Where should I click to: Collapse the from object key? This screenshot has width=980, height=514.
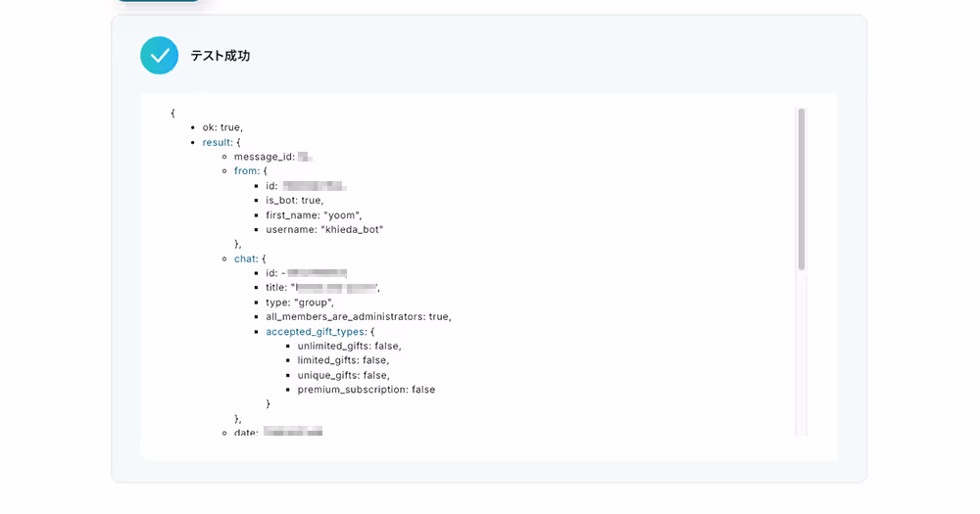tap(246, 171)
